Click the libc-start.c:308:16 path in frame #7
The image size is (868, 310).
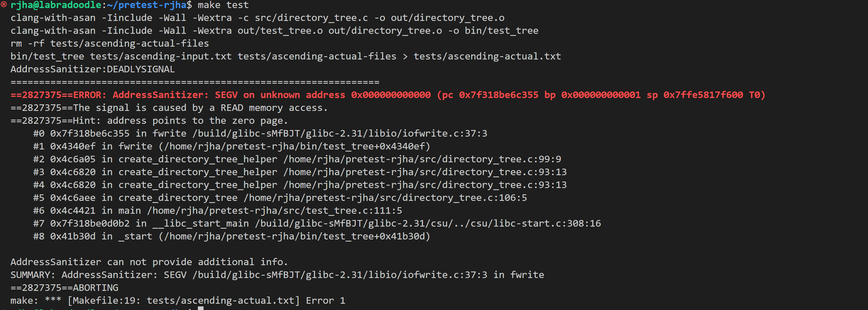coord(428,223)
